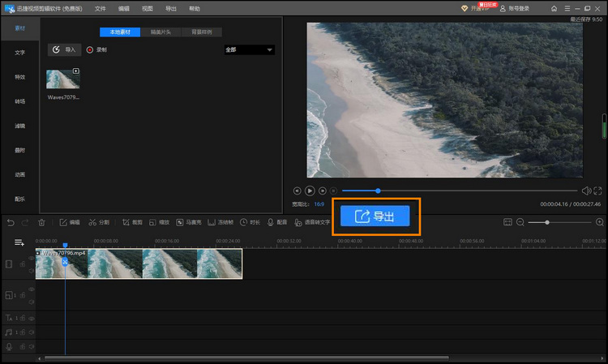Open the 编辑 edit tool in timeline toolbar
Screen dimensions: 608x364
click(x=70, y=222)
